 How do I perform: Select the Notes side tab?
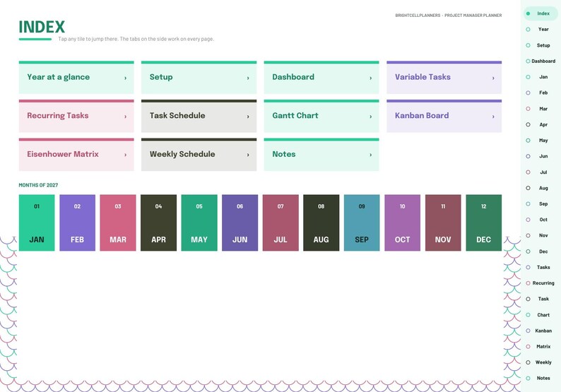coord(541,378)
